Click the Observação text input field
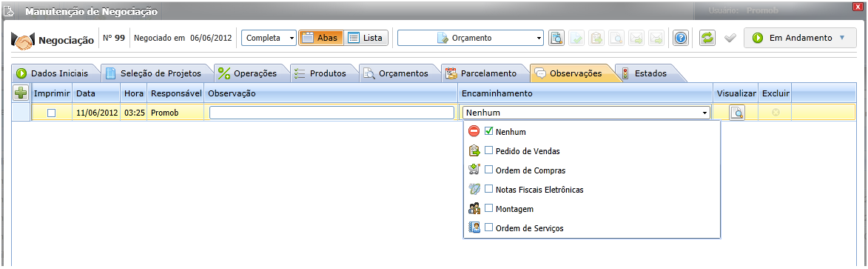This screenshot has width=868, height=269. click(332, 113)
